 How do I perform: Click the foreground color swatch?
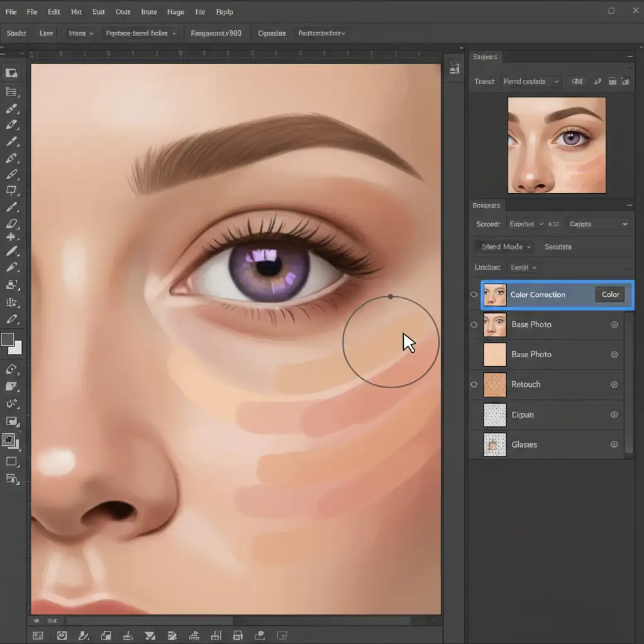click(8, 340)
